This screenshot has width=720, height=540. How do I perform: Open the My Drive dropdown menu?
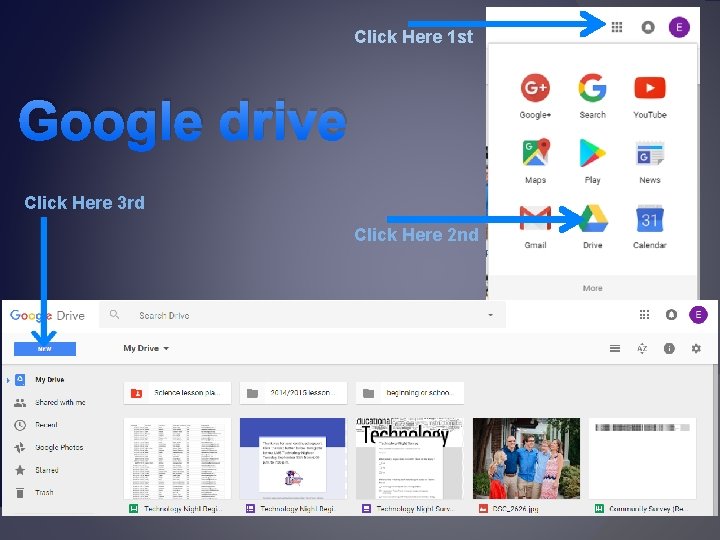[146, 349]
